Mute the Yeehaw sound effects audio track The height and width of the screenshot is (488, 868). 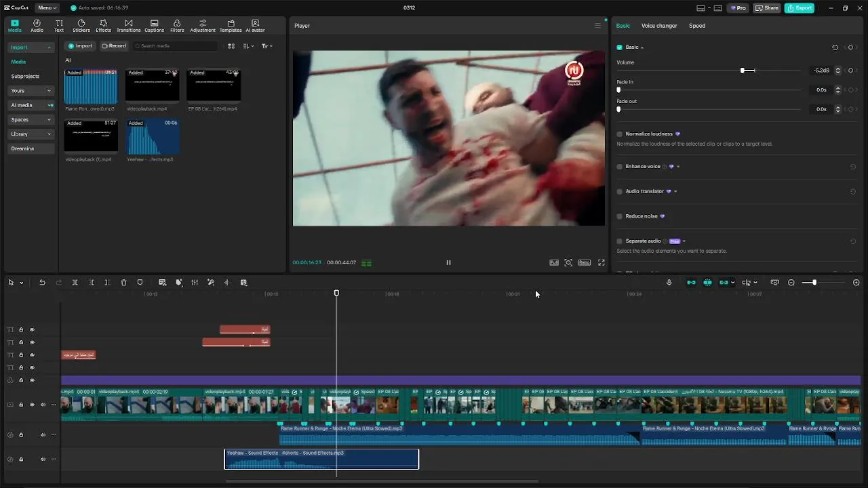pos(43,460)
